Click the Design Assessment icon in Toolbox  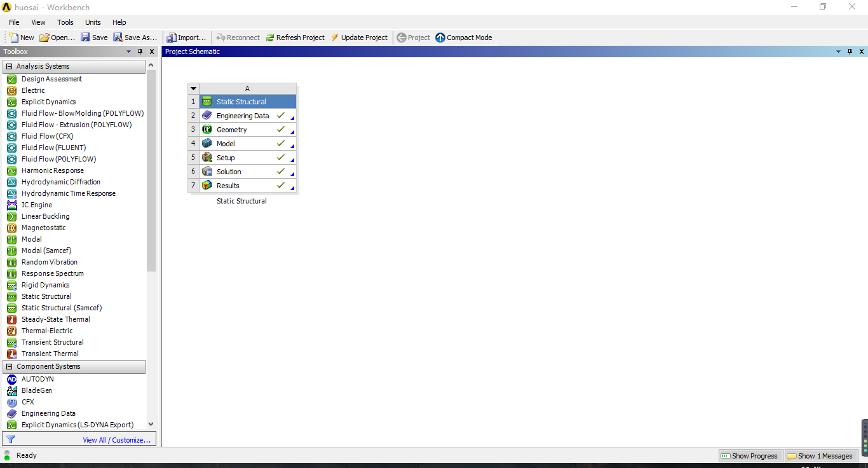click(11, 79)
